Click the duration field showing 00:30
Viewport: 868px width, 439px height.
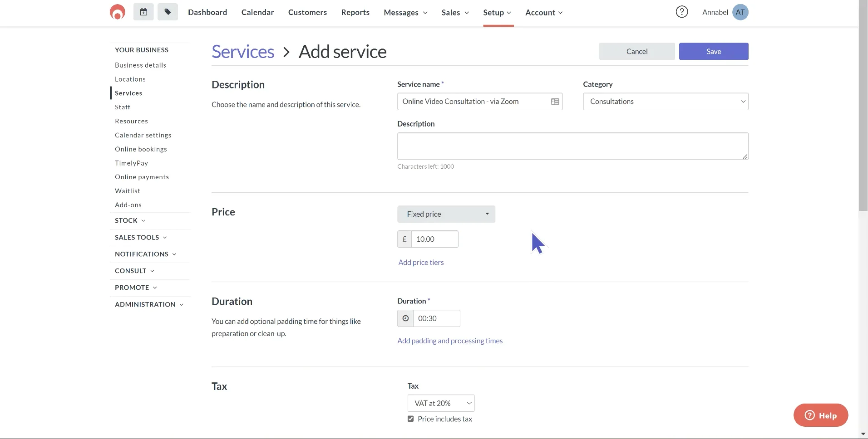tap(436, 318)
